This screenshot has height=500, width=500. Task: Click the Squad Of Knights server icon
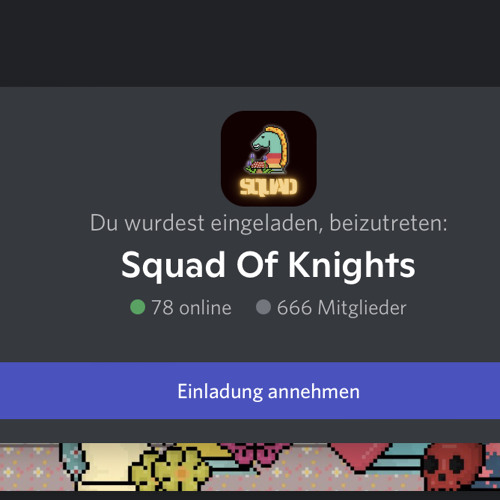tap(268, 158)
